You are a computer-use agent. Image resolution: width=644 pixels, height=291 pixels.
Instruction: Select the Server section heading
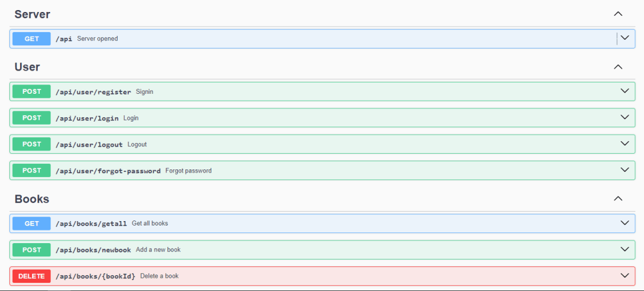pyautogui.click(x=32, y=14)
